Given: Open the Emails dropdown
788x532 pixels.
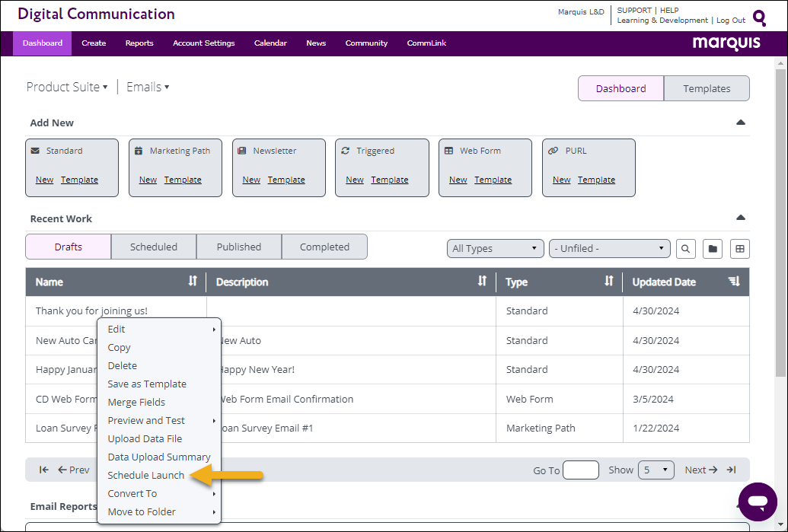Looking at the screenshot, I should pos(148,87).
